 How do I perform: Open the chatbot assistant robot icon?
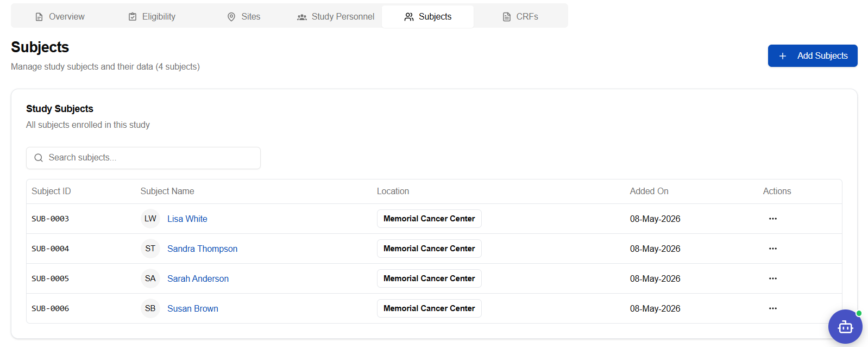(x=845, y=327)
